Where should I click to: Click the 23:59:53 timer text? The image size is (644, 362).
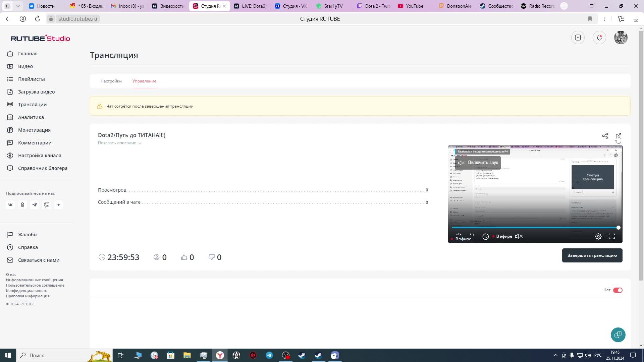123,257
